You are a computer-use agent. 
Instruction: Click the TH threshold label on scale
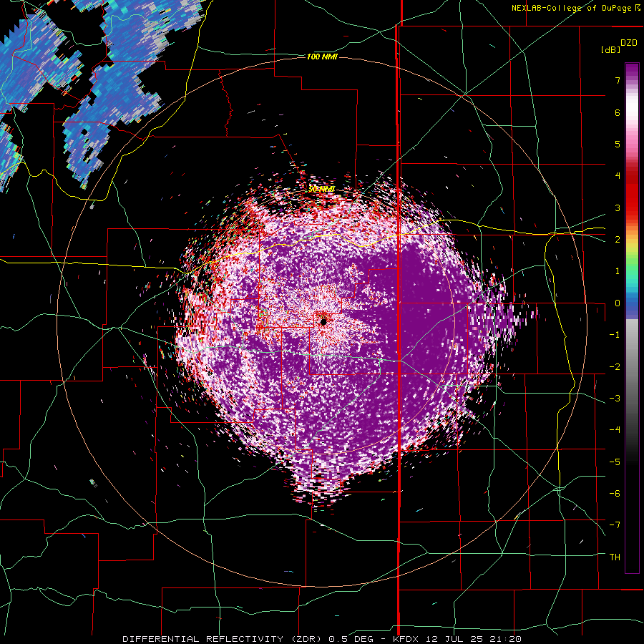615,557
